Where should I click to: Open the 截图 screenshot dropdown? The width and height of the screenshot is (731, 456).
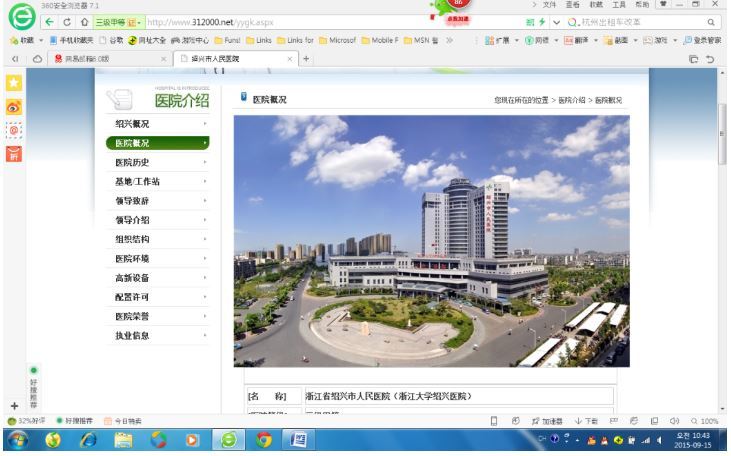point(621,41)
